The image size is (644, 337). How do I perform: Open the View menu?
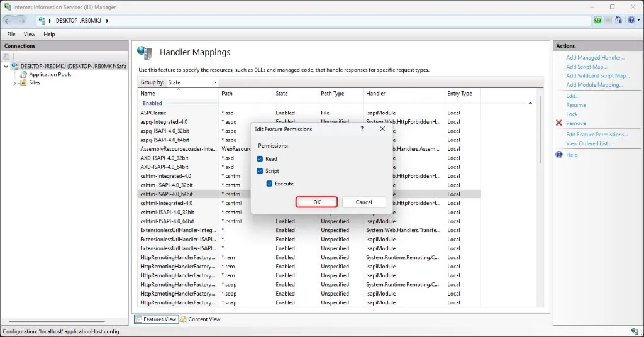29,34
